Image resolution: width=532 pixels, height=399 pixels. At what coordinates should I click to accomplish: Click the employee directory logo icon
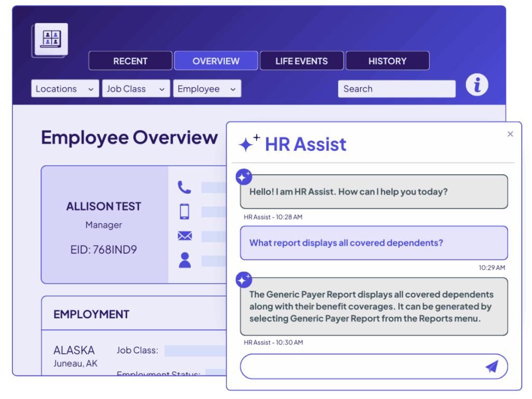[50, 39]
